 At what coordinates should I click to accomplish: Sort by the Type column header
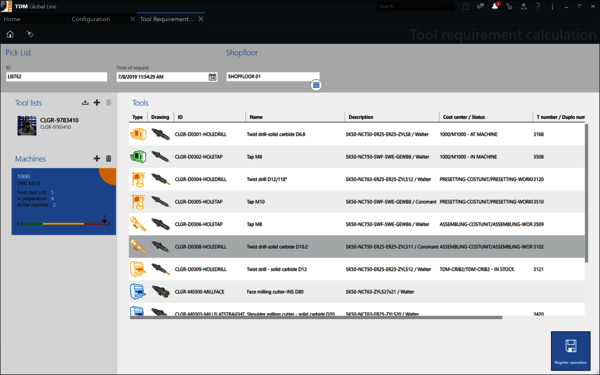coord(138,117)
